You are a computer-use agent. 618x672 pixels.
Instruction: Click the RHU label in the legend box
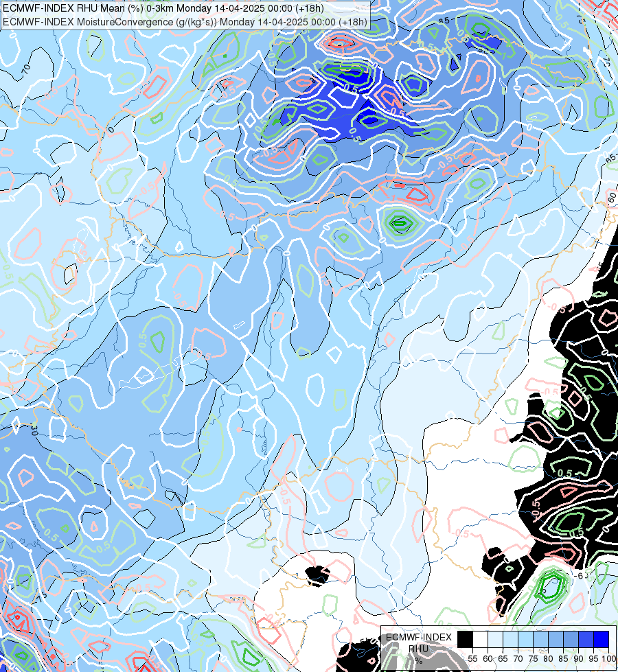click(x=419, y=649)
